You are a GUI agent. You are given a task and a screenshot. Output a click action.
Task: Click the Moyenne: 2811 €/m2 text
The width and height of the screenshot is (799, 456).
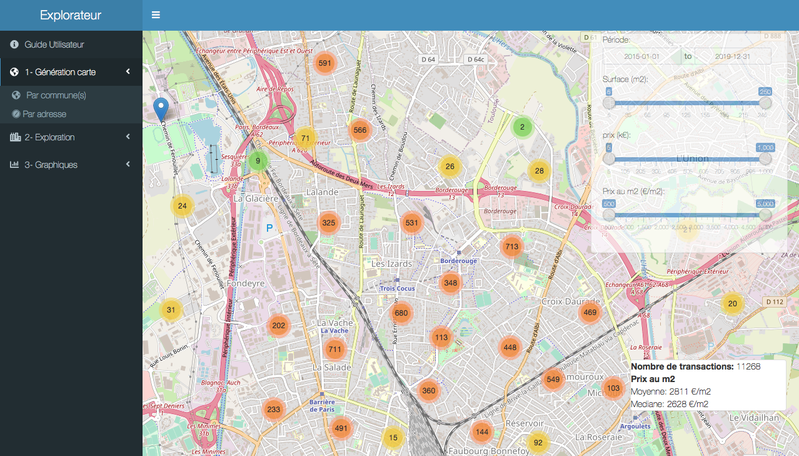(671, 392)
